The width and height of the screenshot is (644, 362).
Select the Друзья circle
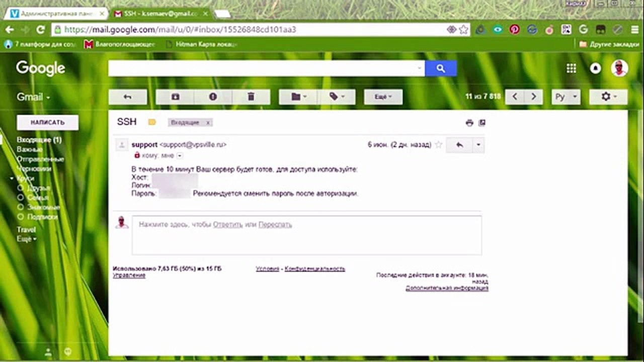coord(38,188)
